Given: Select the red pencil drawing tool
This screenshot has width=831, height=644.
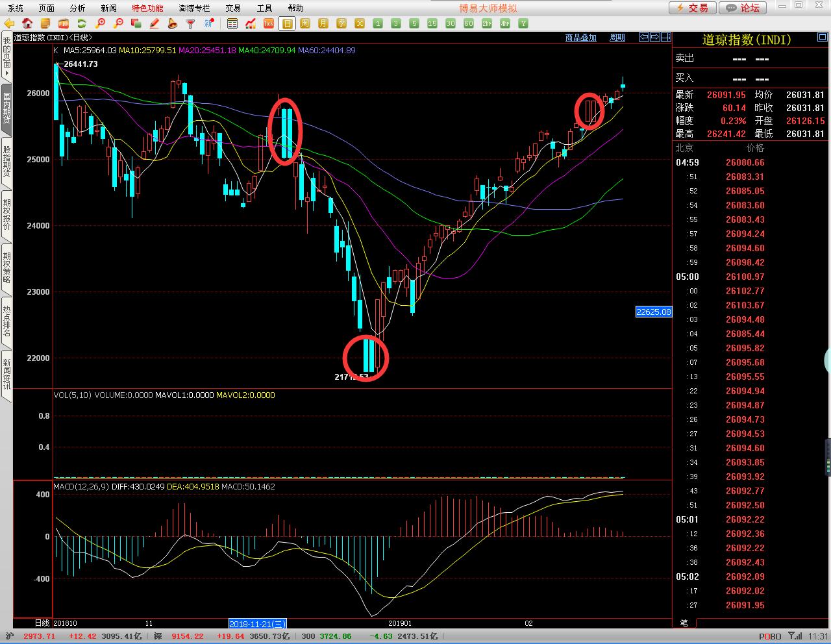Looking at the screenshot, I should coord(155,23).
